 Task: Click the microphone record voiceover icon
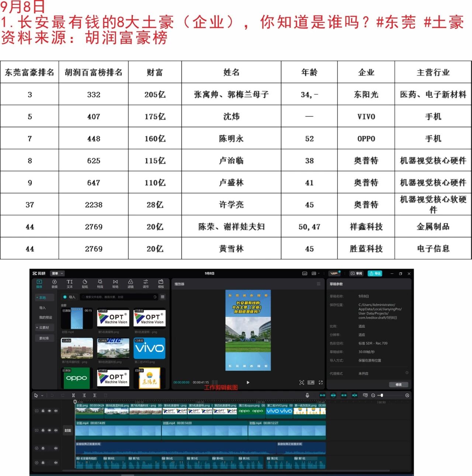(307, 395)
